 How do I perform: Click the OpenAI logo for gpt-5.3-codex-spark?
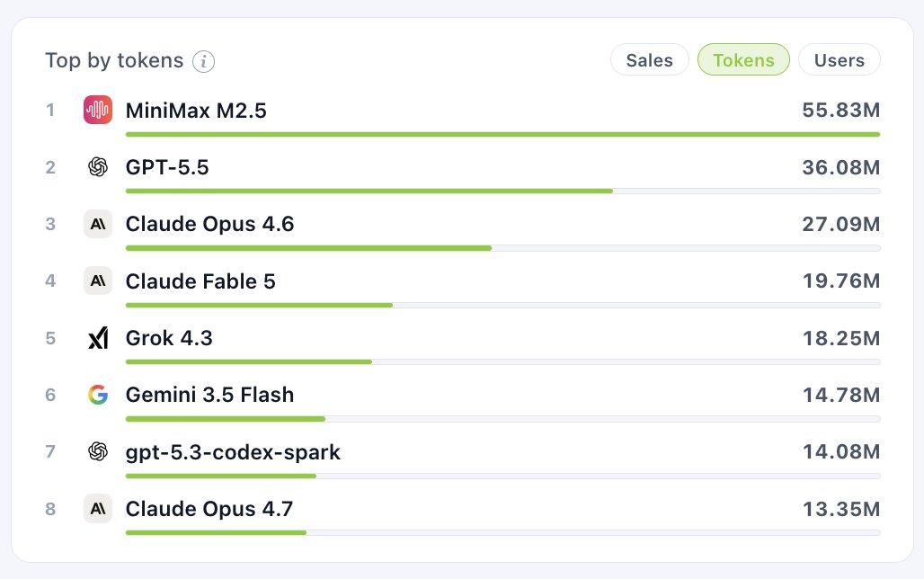tap(98, 452)
